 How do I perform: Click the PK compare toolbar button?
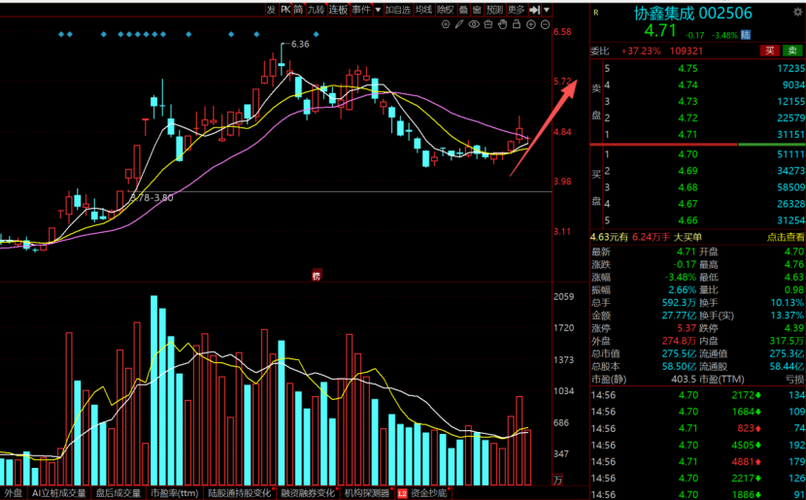pyautogui.click(x=285, y=9)
